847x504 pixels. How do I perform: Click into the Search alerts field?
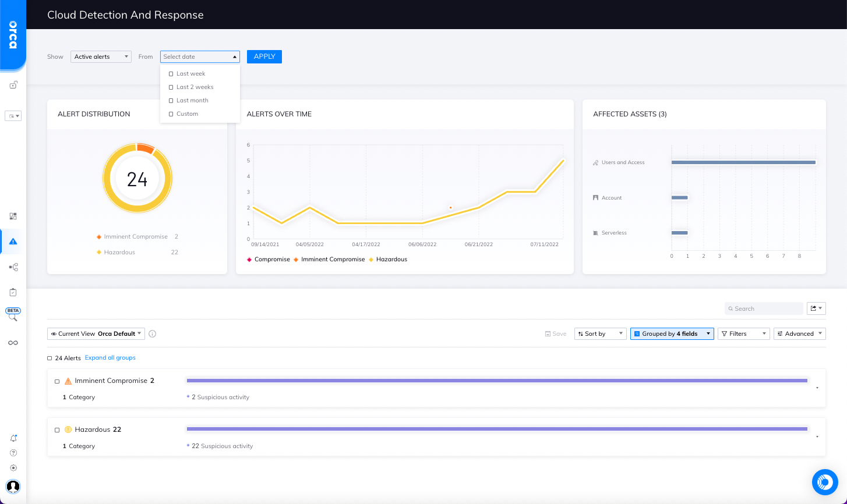coord(763,308)
